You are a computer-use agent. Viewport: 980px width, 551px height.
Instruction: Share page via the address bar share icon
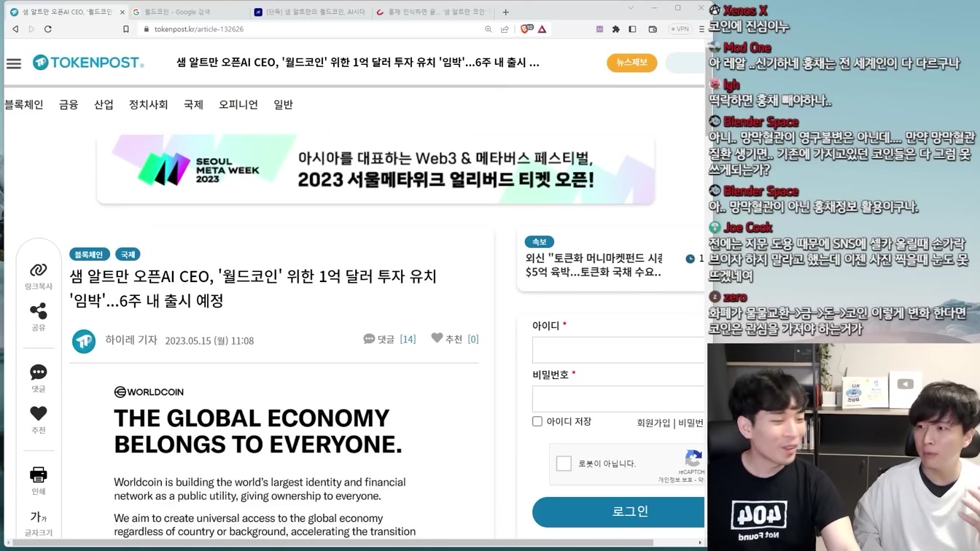point(505,29)
